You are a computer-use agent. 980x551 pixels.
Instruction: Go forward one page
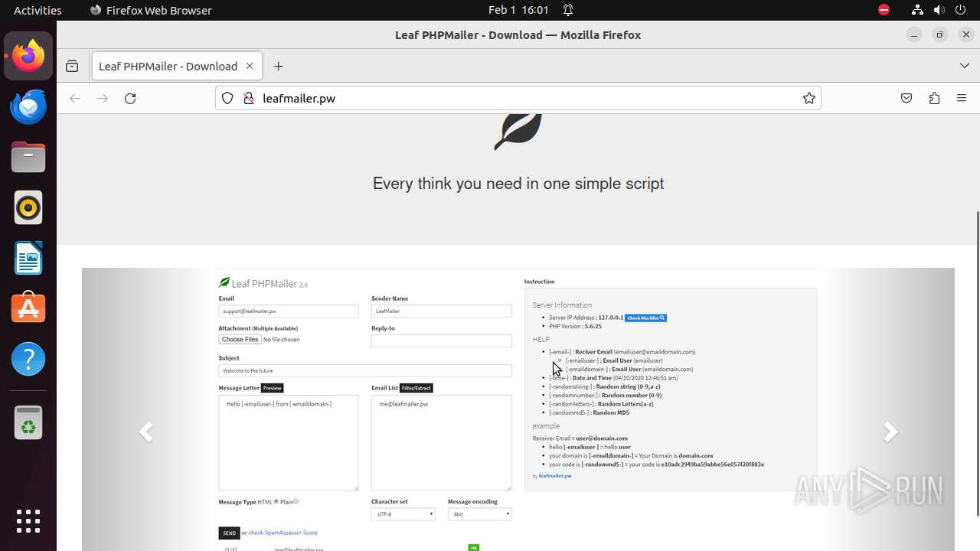[103, 98]
